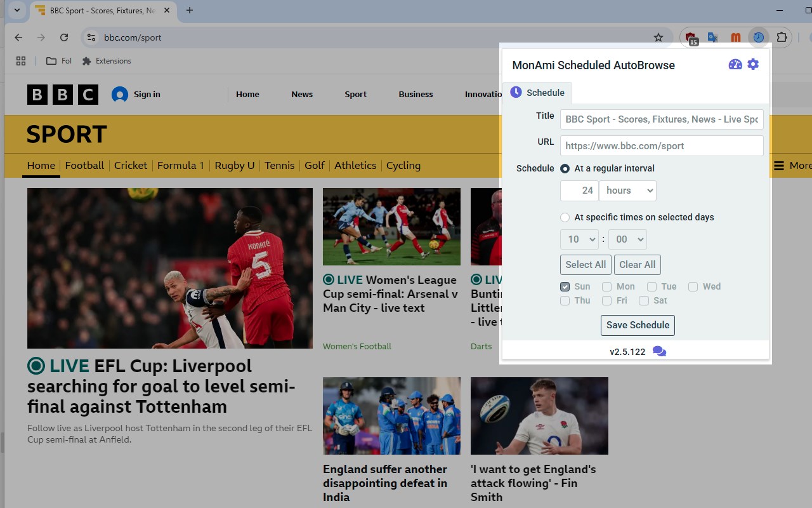This screenshot has height=508, width=812.
Task: Open the Fin Smith England attack story
Action: (534, 483)
